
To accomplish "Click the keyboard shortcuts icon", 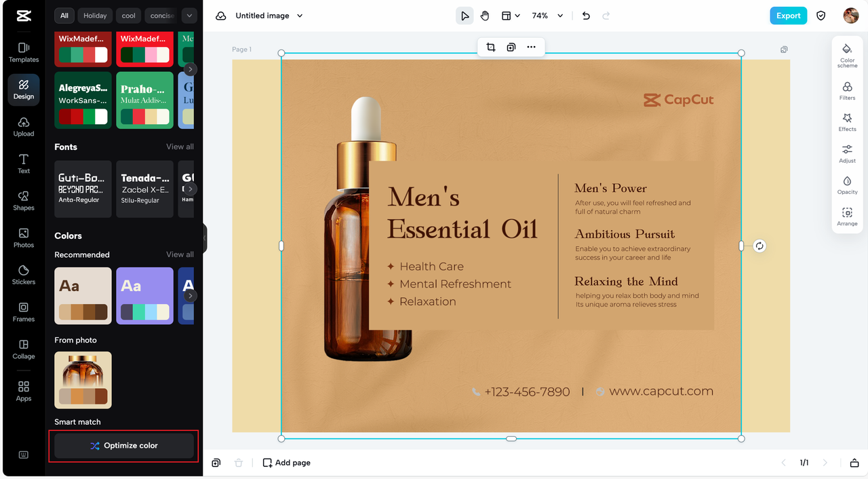I will click(x=24, y=455).
